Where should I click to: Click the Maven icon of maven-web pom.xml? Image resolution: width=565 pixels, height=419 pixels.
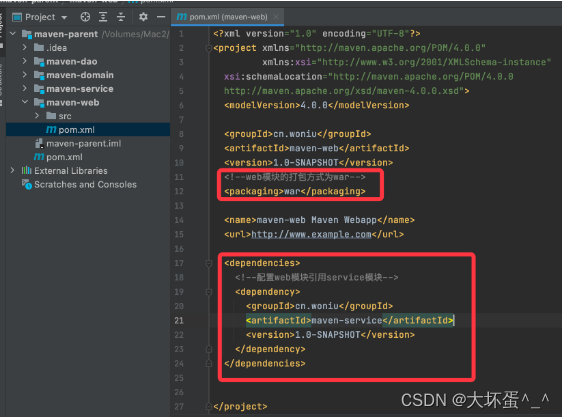[x=51, y=130]
